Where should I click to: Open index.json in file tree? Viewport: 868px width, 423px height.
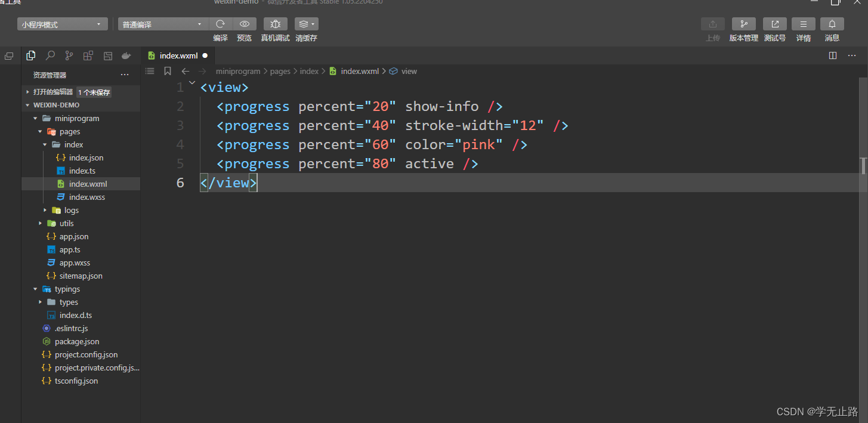pyautogui.click(x=86, y=158)
